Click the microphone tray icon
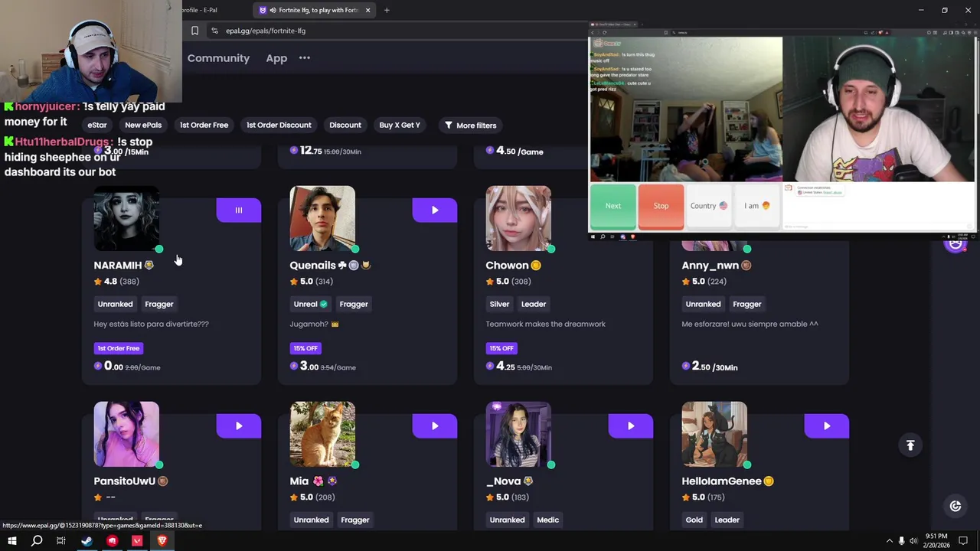 (901, 541)
